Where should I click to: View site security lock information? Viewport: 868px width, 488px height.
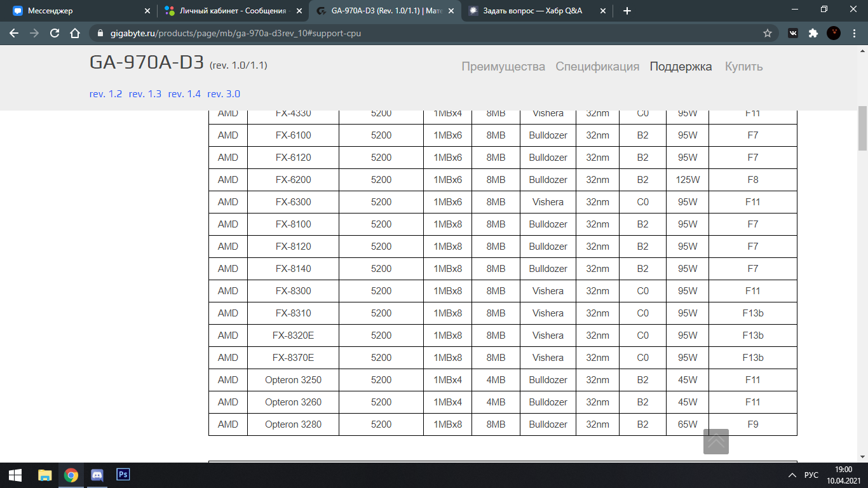click(x=100, y=33)
